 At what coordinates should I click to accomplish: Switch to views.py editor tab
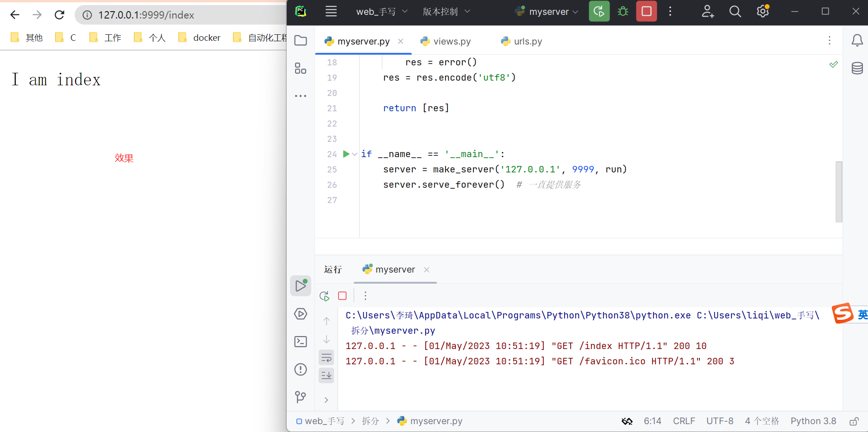(x=446, y=41)
